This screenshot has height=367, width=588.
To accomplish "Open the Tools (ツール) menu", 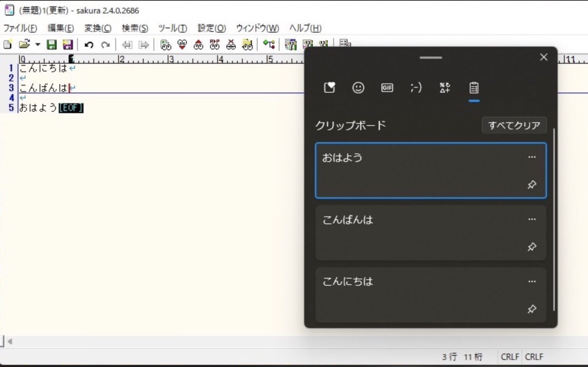I will (173, 28).
